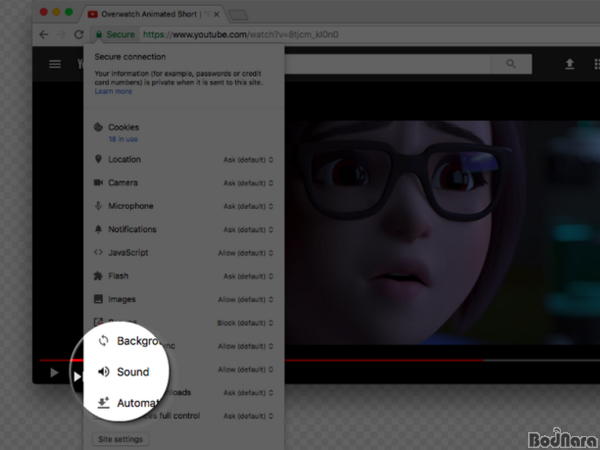The width and height of the screenshot is (600, 450).
Task: Close the Overwatch Animated Short tab
Action: click(217, 15)
